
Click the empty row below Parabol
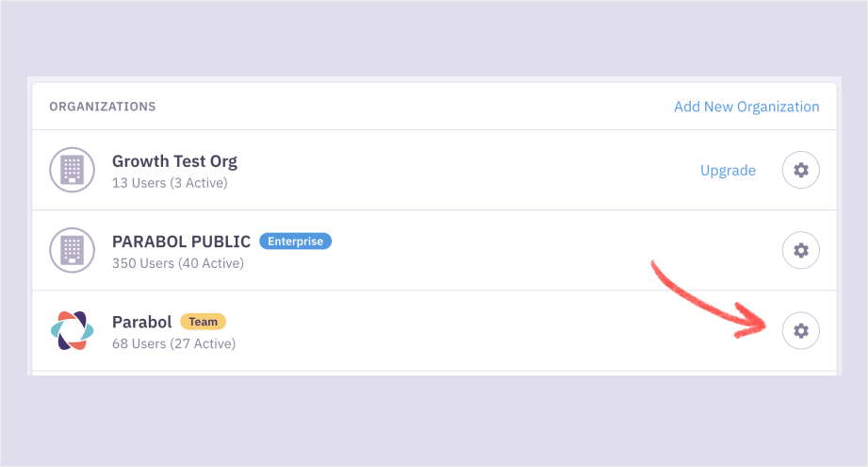[x=434, y=374]
